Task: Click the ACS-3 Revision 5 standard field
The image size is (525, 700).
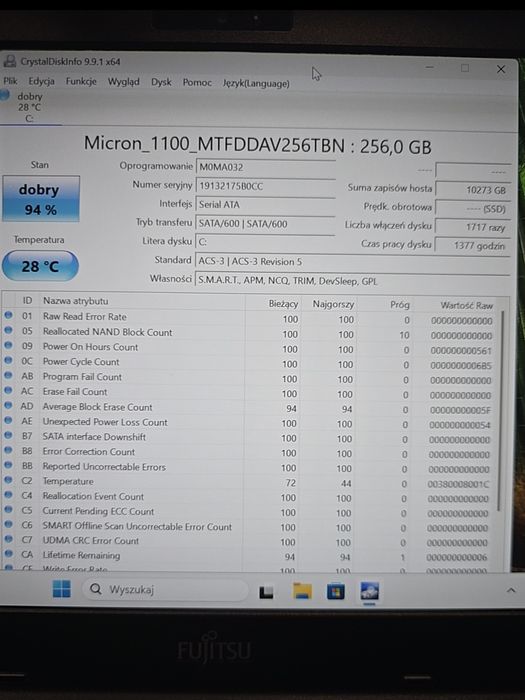Action: (x=352, y=261)
